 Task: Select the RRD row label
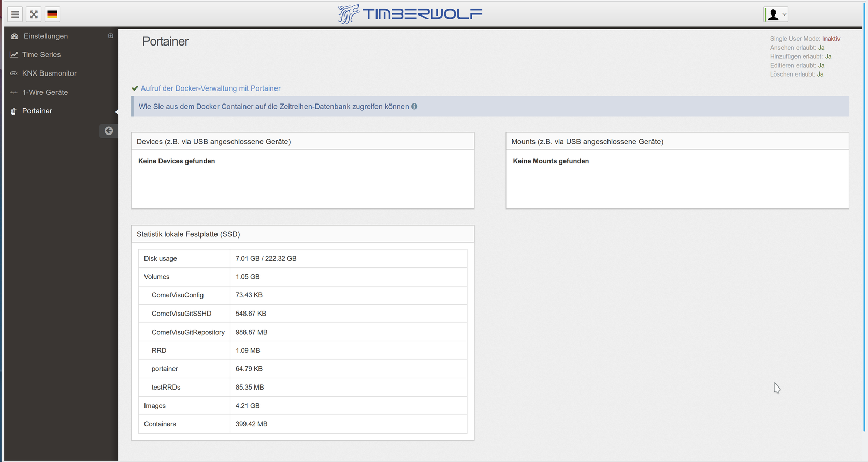tap(159, 351)
